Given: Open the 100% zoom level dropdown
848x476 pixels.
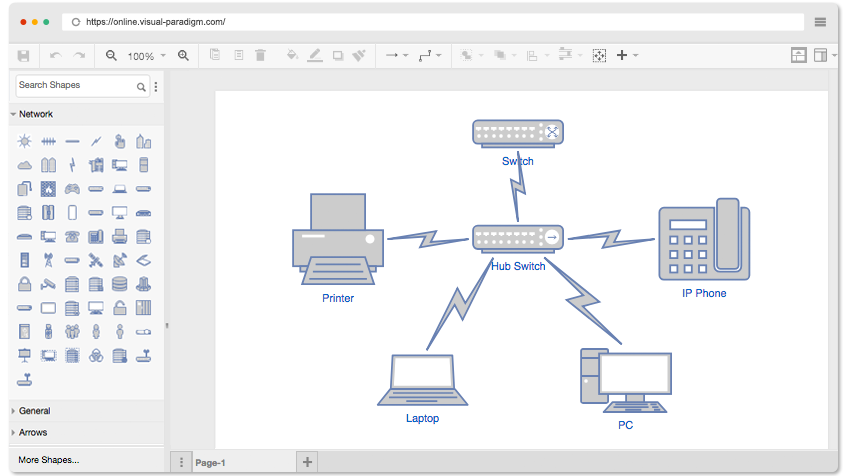Looking at the screenshot, I should point(147,56).
